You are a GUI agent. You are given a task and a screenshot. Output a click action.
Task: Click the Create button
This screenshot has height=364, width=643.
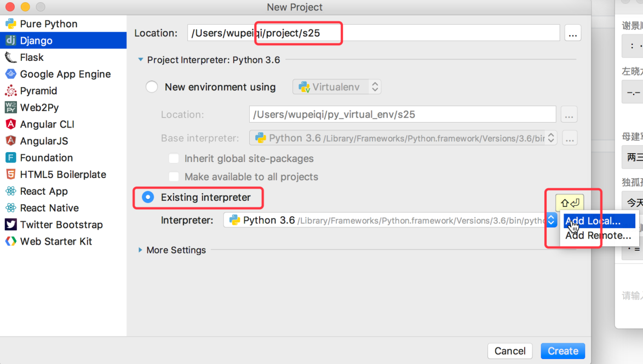point(562,351)
